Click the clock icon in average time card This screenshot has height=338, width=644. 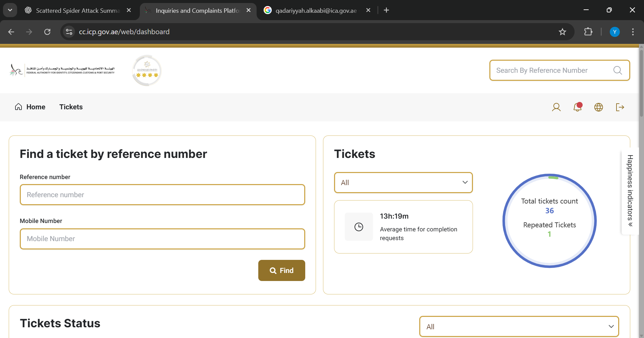tap(359, 227)
